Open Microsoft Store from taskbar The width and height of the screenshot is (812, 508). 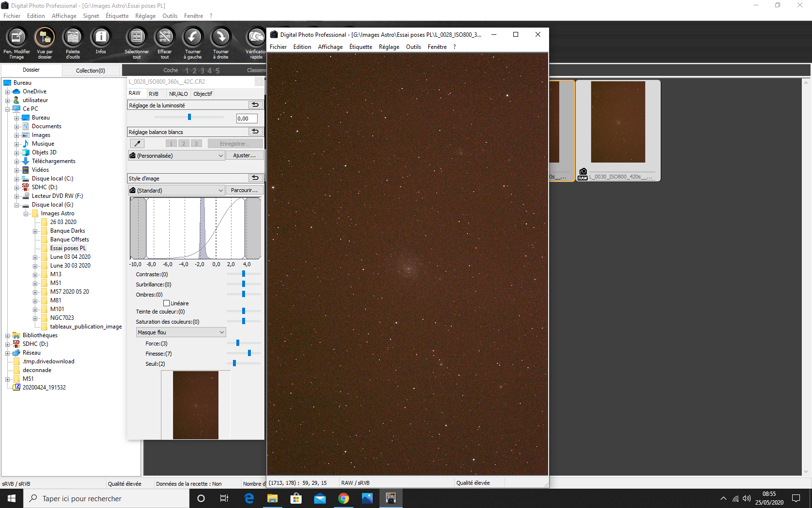[296, 498]
